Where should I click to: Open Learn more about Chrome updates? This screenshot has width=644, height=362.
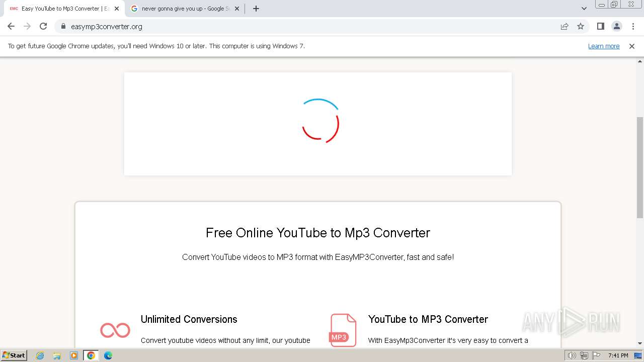[604, 46]
